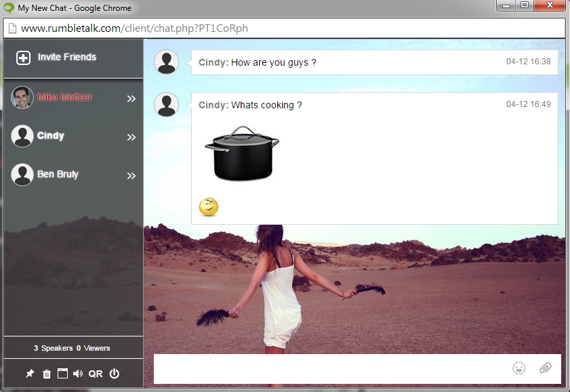Expand Cindy's user options chevron
Viewport: 570px width, 392px height.
[131, 137]
